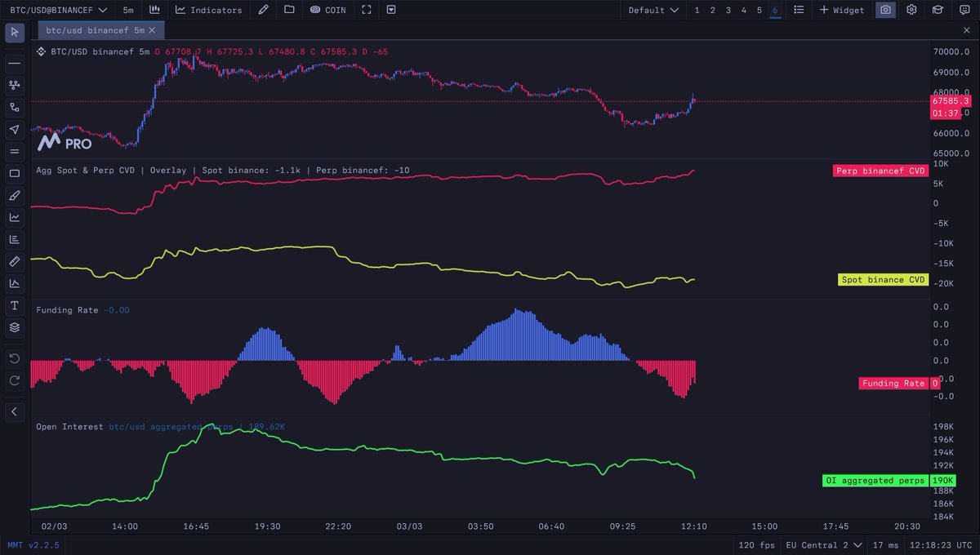Screen dimensions: 980x555
Task: Select the parallel lines channel tool
Action: click(15, 151)
